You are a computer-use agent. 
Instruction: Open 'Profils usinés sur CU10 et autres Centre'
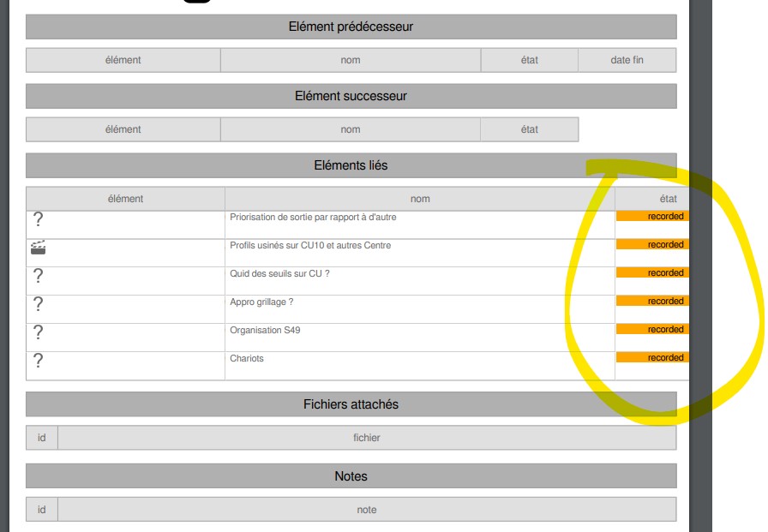click(x=310, y=245)
